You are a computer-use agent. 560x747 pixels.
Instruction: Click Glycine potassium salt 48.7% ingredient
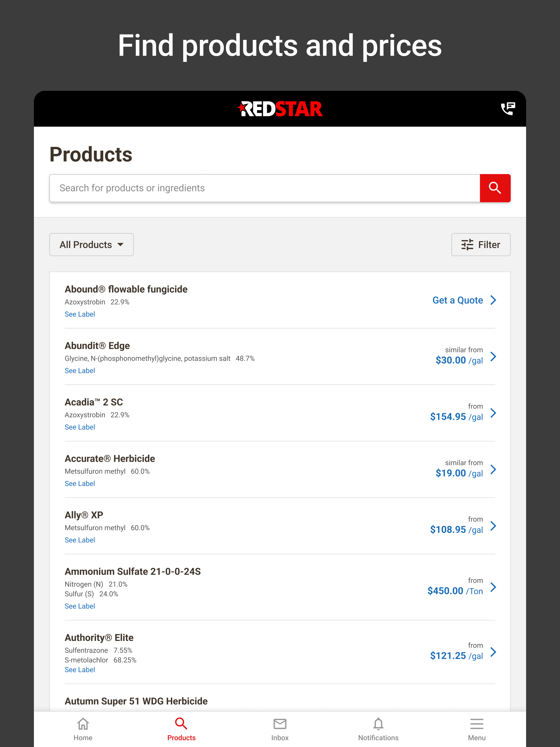[x=159, y=358]
